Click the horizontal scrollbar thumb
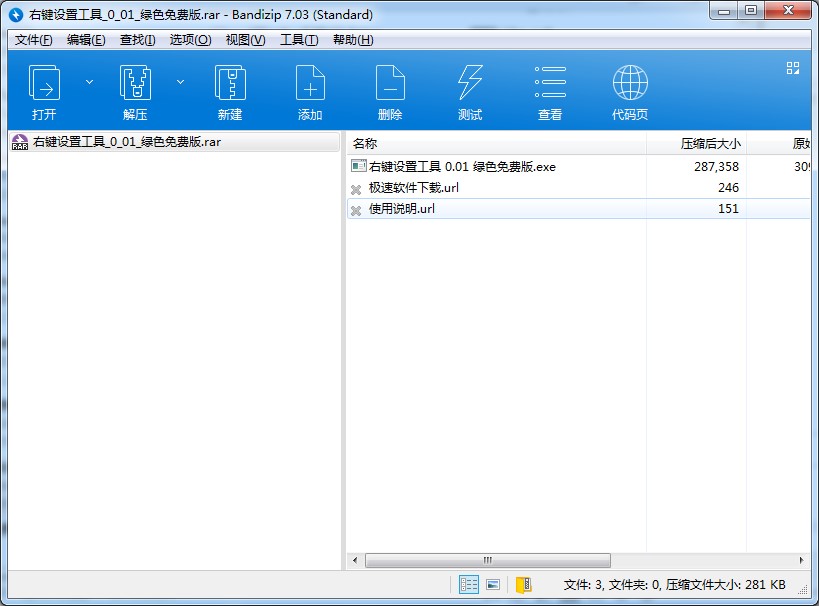This screenshot has width=819, height=606. 488,561
